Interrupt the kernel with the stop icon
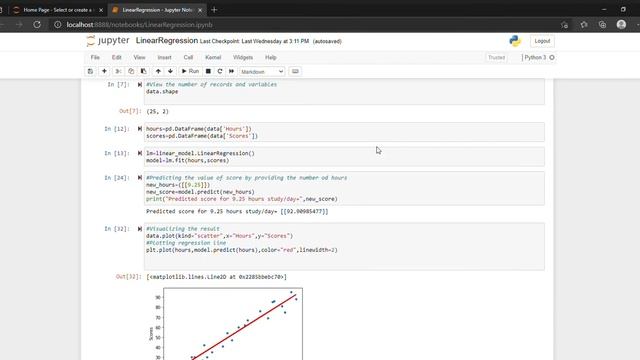This screenshot has height=360, width=640. [208, 71]
